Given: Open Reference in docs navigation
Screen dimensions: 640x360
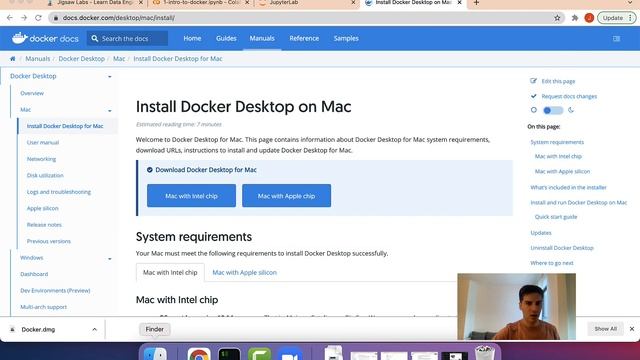Looking at the screenshot, I should click(304, 38).
